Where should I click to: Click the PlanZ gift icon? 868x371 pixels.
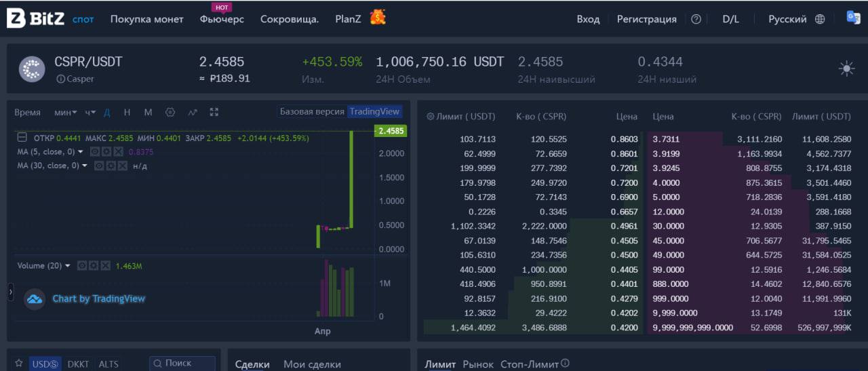click(378, 18)
